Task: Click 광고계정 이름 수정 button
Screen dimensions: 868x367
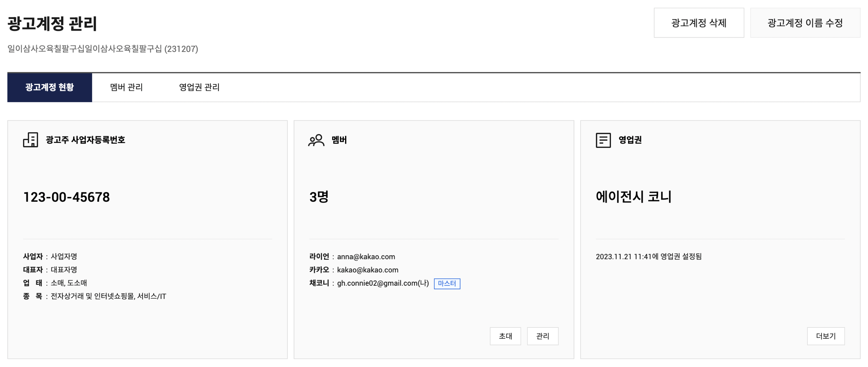Action: pos(805,23)
